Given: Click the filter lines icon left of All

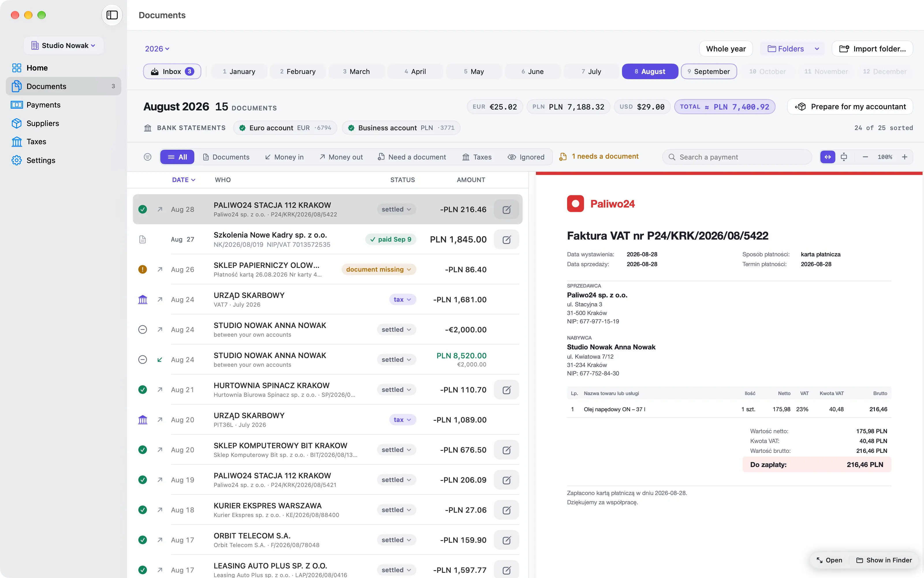Looking at the screenshot, I should tap(147, 157).
